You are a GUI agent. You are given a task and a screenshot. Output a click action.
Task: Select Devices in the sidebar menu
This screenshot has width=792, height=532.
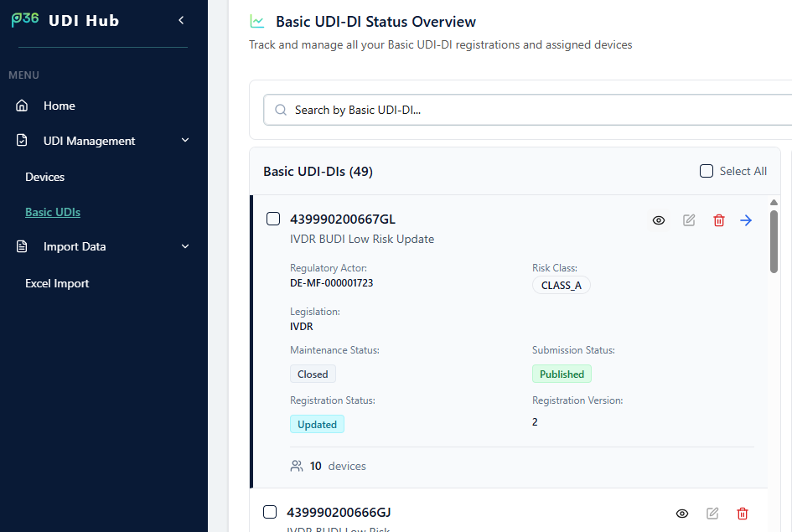coord(44,177)
